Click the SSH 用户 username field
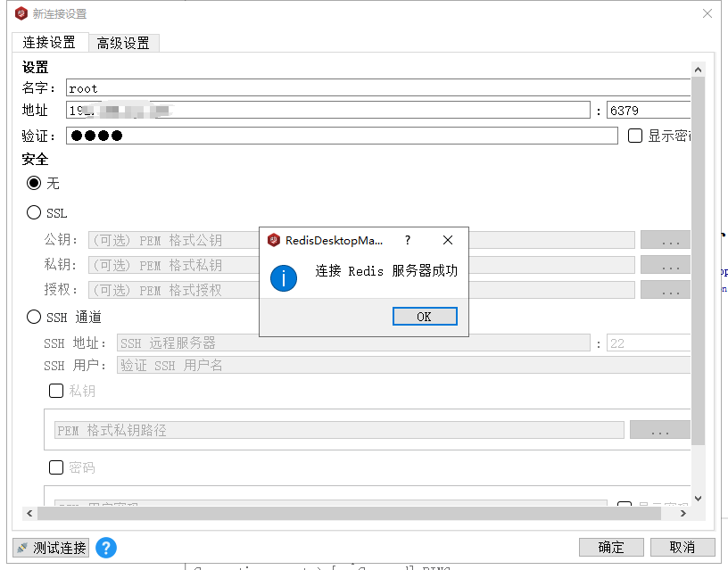 pos(403,366)
